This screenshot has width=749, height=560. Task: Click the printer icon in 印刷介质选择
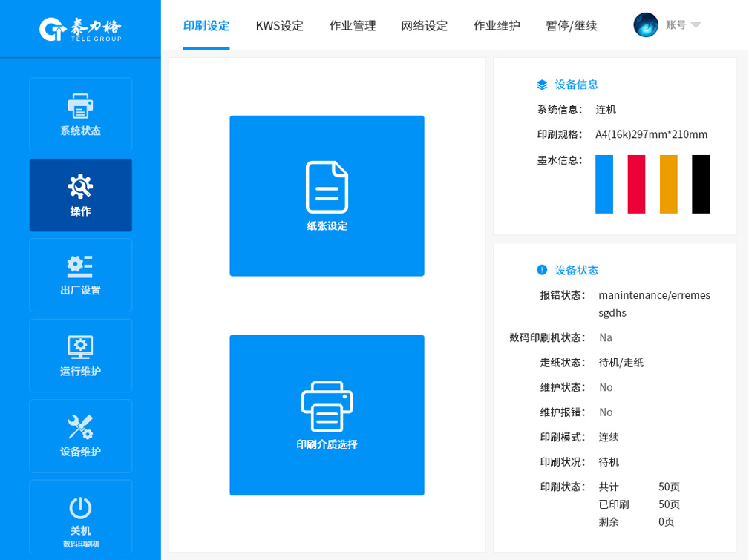tap(327, 406)
